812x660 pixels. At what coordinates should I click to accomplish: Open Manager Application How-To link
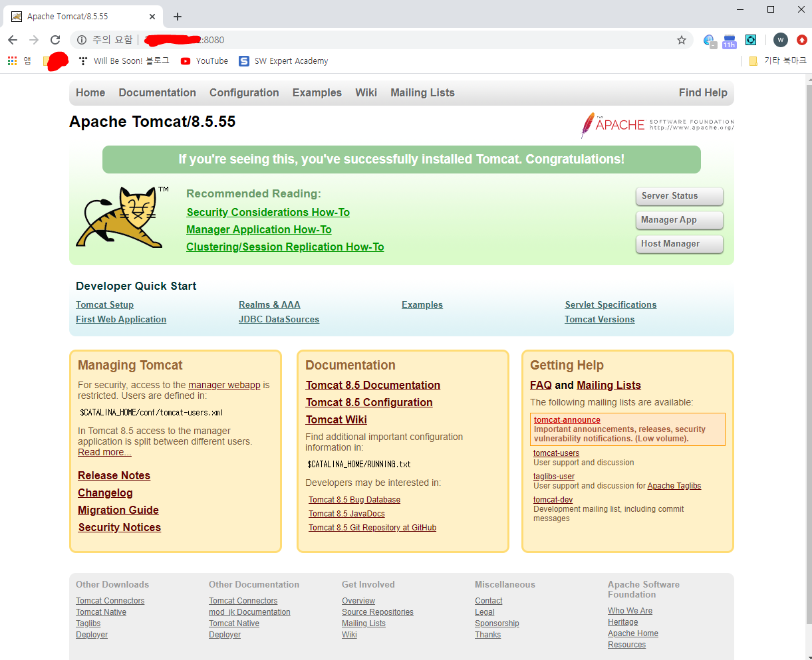259,230
